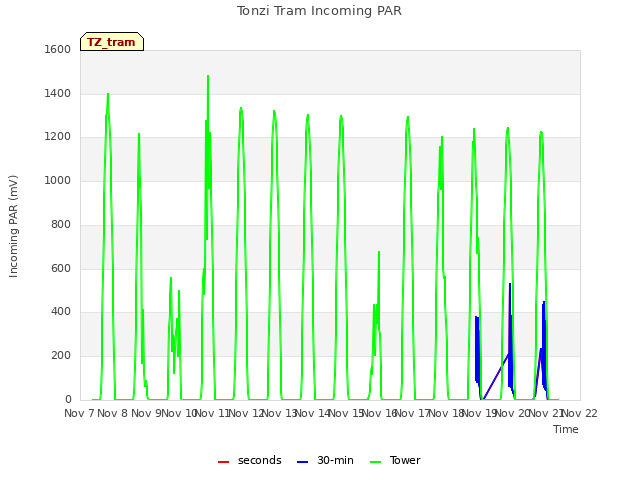Click the Tower legend label

(x=405, y=460)
